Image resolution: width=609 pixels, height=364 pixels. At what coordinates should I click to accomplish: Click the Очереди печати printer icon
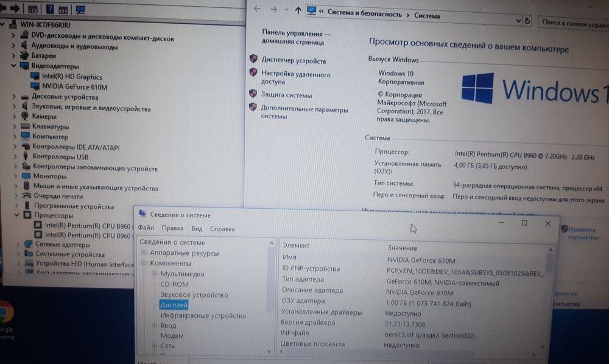pyautogui.click(x=27, y=196)
